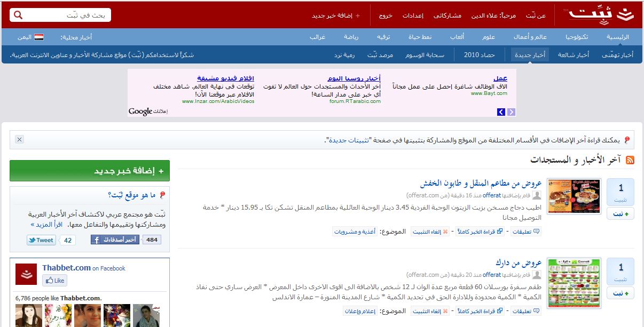Click إلغاء التثبيت on عروض من دارك
This screenshot has width=644, height=327.
click(x=430, y=311)
